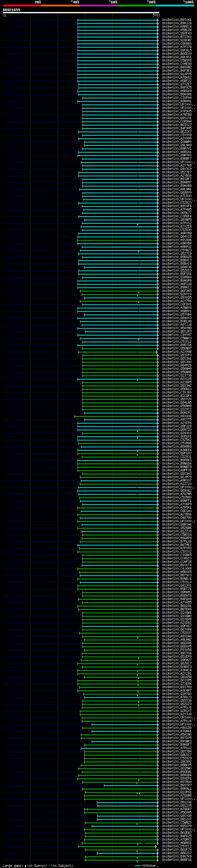Click the white query sequence ruler bar
The width and height of the screenshot is (197, 868).
click(81, 12)
